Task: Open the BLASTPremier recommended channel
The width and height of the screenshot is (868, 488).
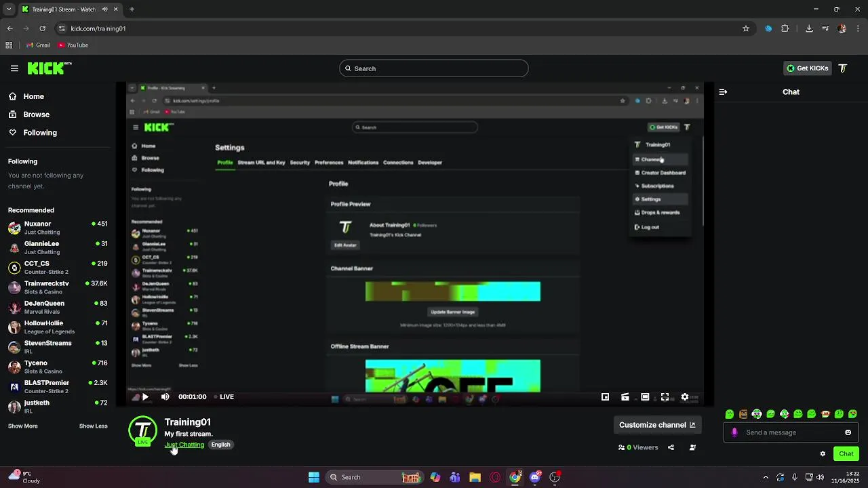Action: pyautogui.click(x=58, y=387)
